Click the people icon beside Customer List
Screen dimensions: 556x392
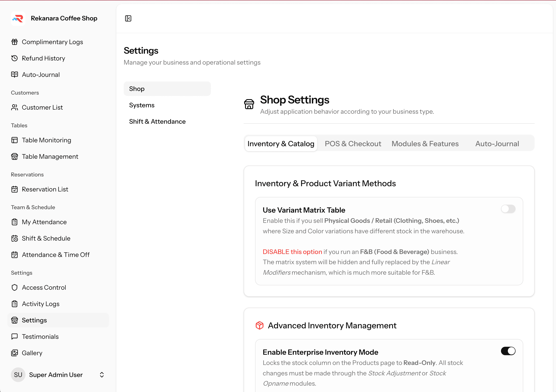15,107
